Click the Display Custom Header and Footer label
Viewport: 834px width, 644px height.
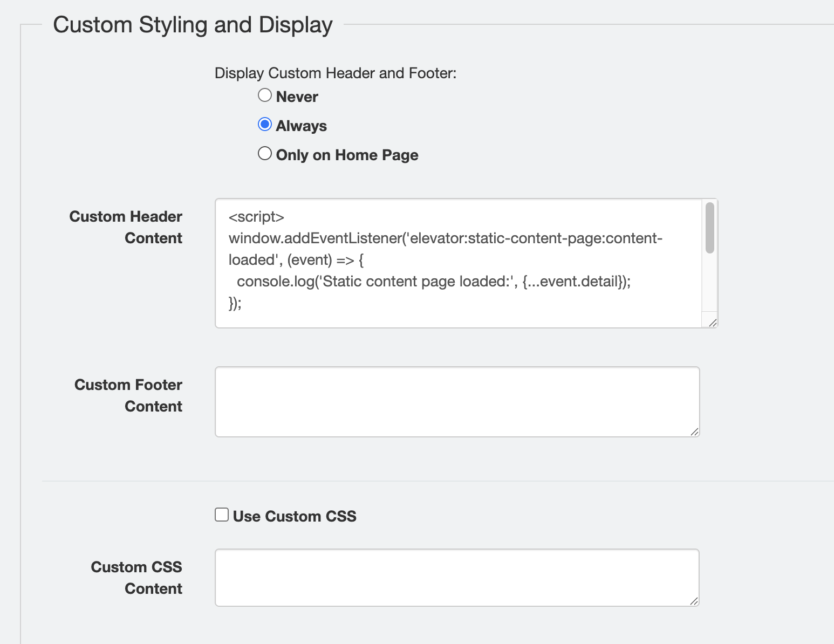(336, 73)
